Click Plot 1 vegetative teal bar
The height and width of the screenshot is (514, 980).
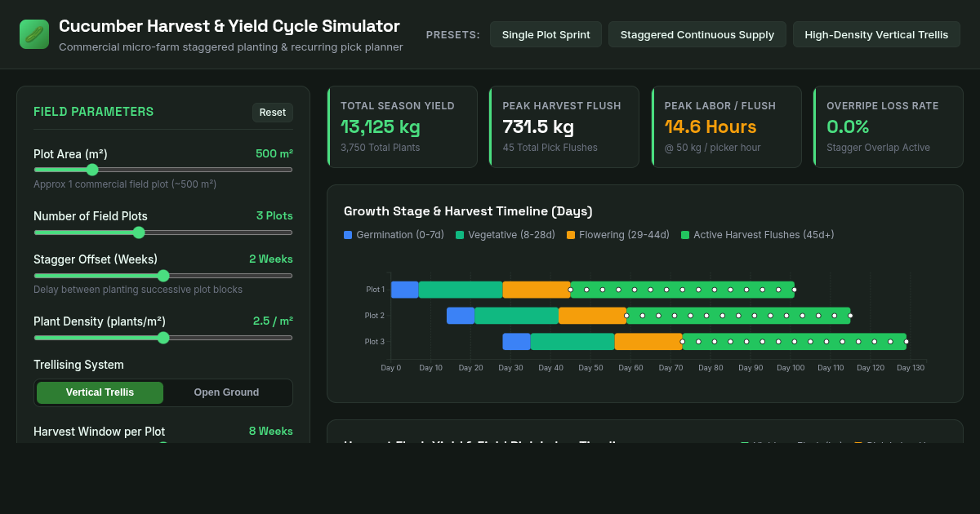[461, 290]
